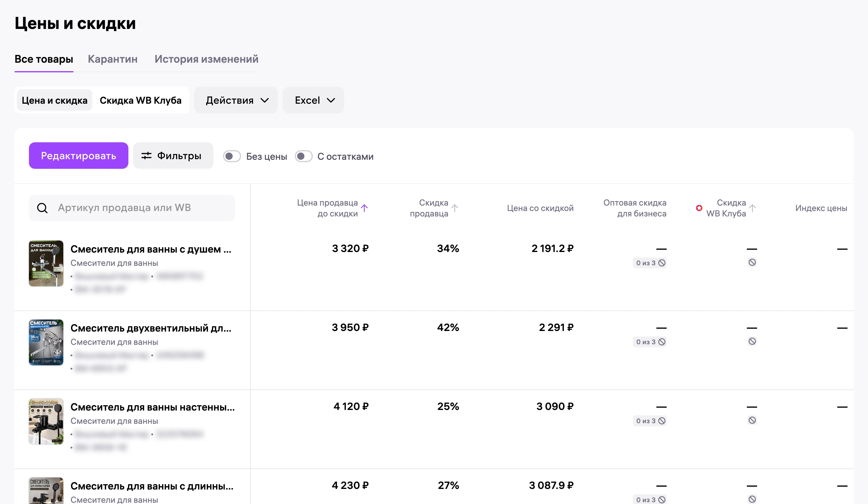Viewport: 868px width, 504px height.
Task: Sort by seller price before discount arrow
Action: tap(364, 208)
